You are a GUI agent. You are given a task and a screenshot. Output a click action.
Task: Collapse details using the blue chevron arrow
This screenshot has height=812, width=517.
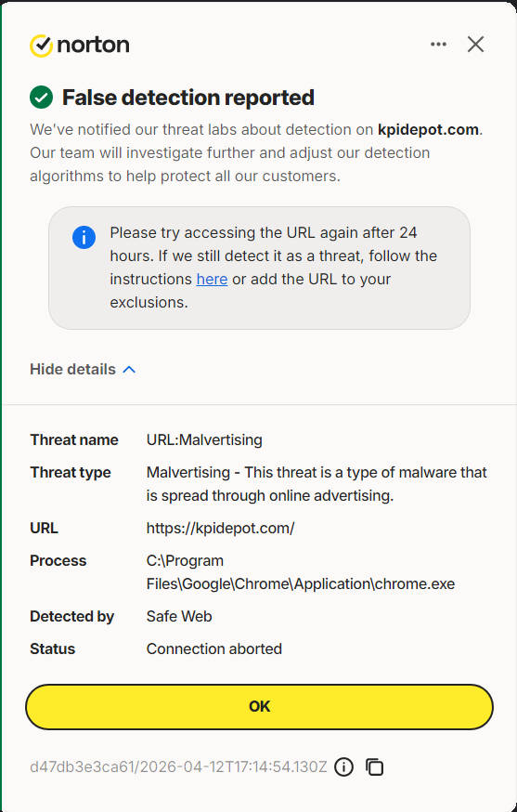pyautogui.click(x=129, y=369)
